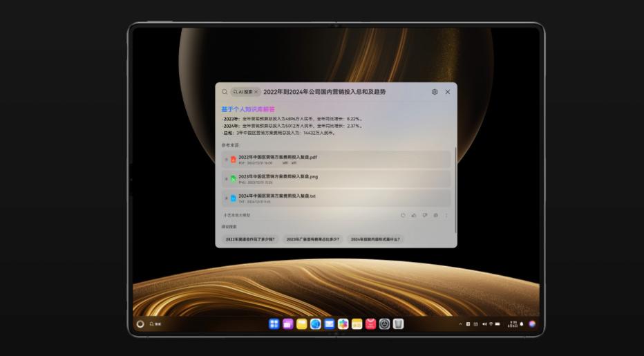This screenshot has height=356, width=644.
Task: Click the -总和 total answer line
Action: coord(279,133)
